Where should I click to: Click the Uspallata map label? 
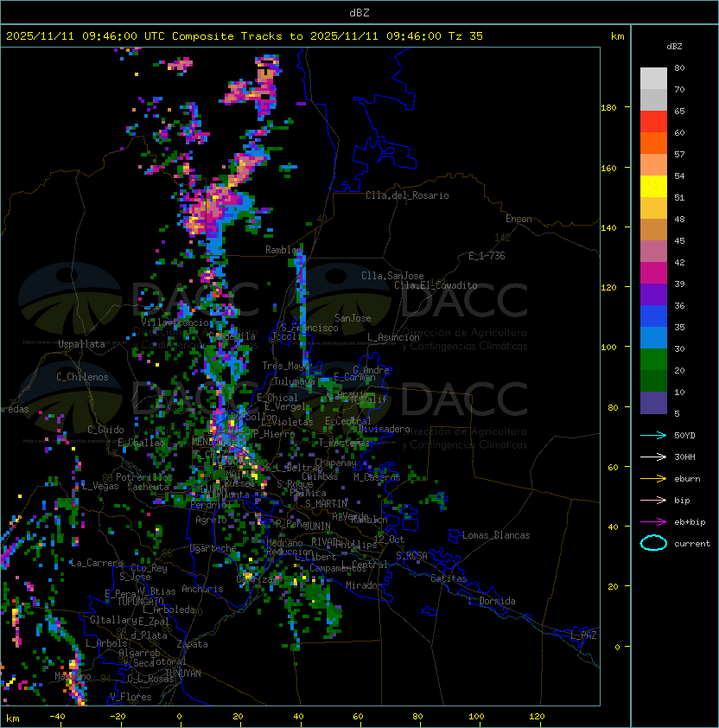(81, 344)
